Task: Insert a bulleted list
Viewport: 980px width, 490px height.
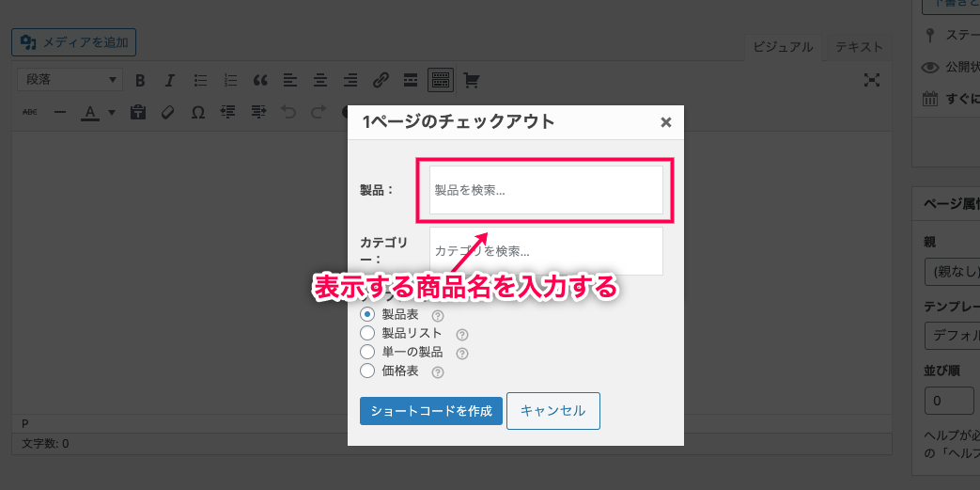Action: (201, 80)
